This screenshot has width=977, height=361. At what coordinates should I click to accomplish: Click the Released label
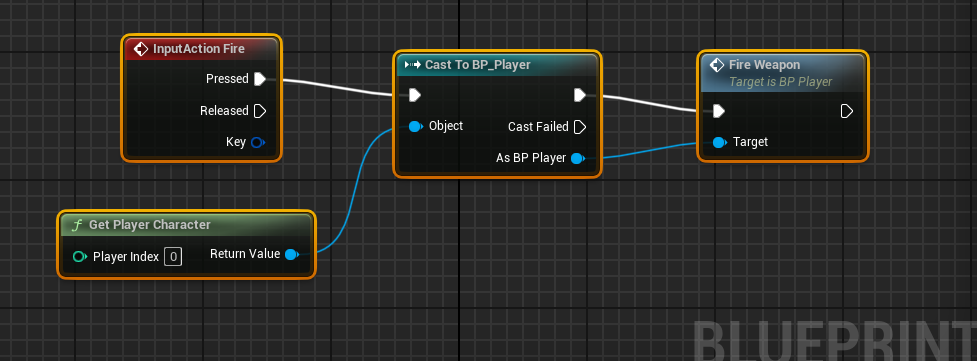(x=224, y=110)
